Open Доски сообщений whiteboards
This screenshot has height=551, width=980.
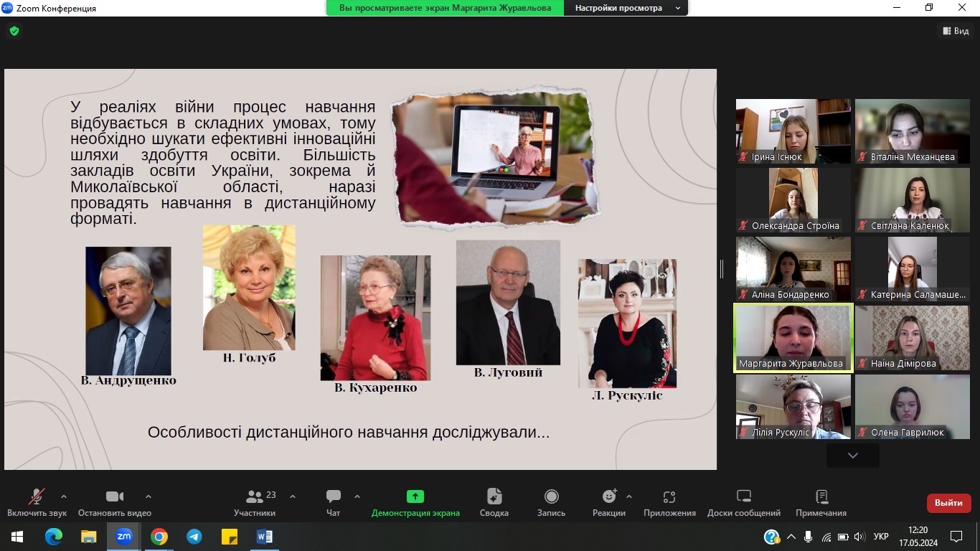pyautogui.click(x=744, y=502)
